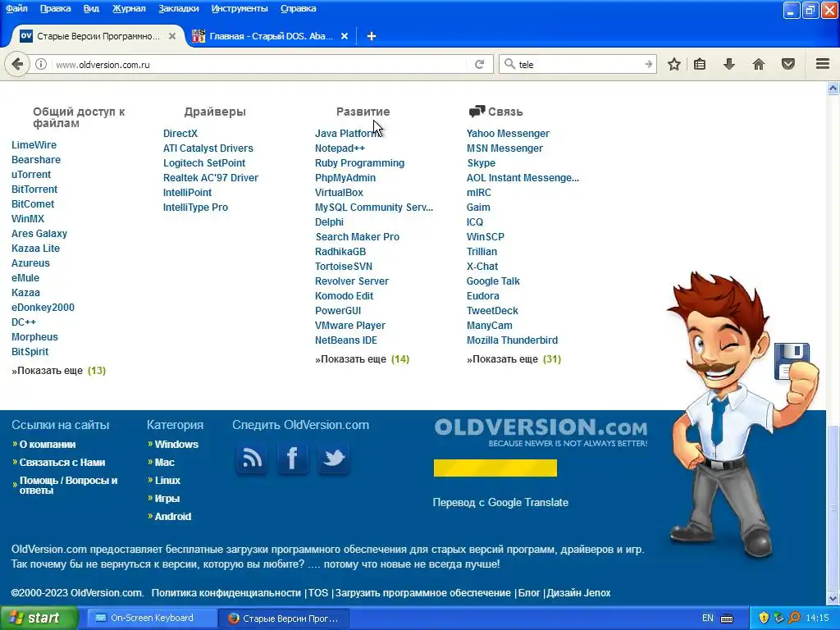This screenshot has width=840, height=630.
Task: Open the Инструменты menu
Action: tap(240, 8)
